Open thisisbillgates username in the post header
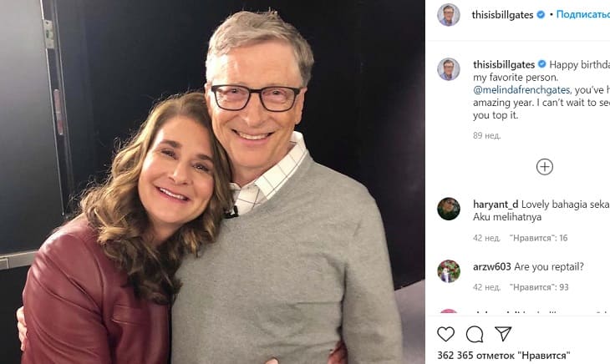Viewport: 610px width, 364px height. tap(502, 15)
